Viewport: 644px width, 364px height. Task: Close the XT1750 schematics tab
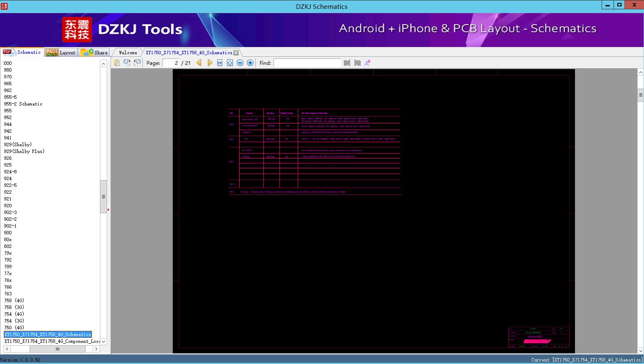point(236,53)
